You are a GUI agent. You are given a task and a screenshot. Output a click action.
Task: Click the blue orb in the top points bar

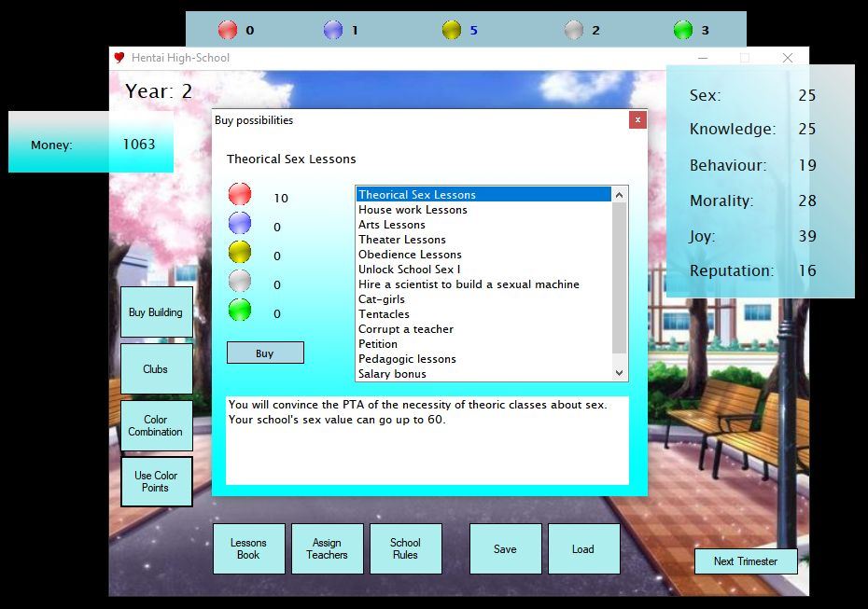click(333, 30)
